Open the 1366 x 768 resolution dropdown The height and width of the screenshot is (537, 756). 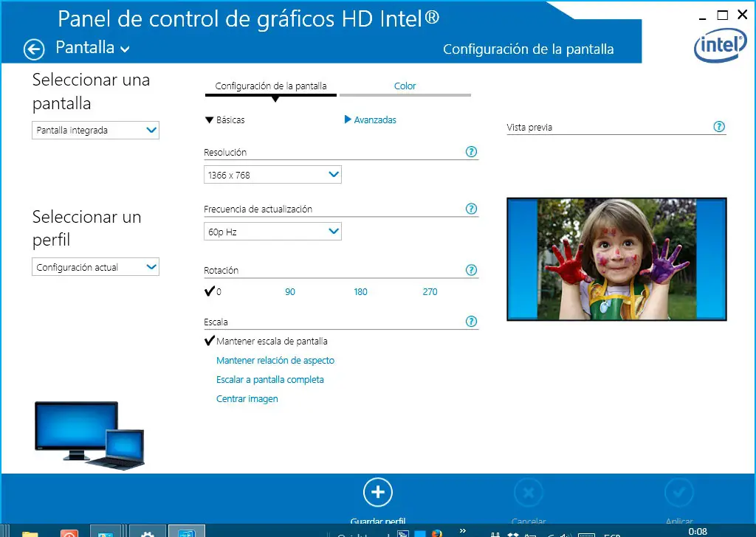[x=272, y=175]
